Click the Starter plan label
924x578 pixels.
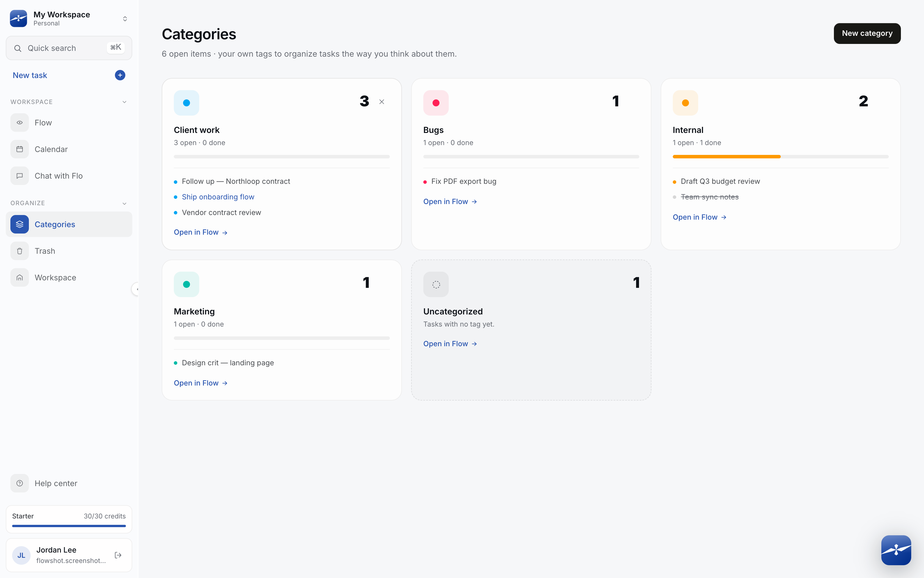point(23,516)
